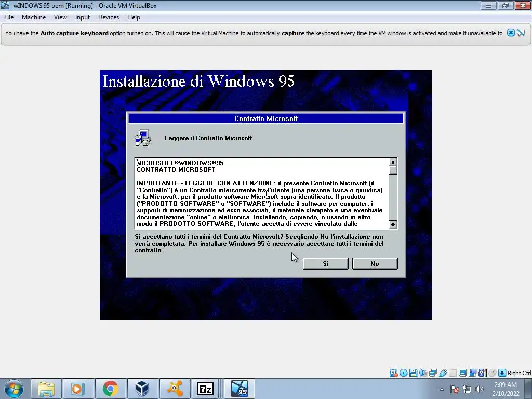
Task: Select the running Windows 95 VM taskbar icon
Action: (239, 389)
